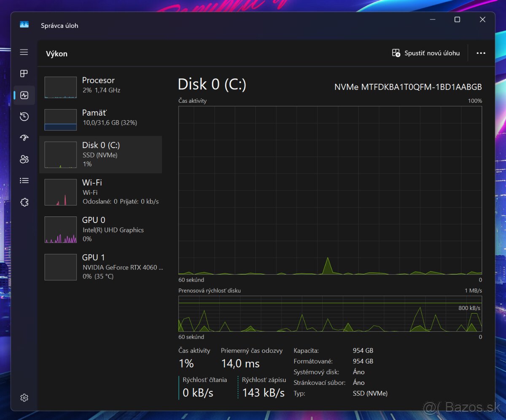Open the Users view in the sidebar
Screen dimensions: 506x420
pos(24,159)
